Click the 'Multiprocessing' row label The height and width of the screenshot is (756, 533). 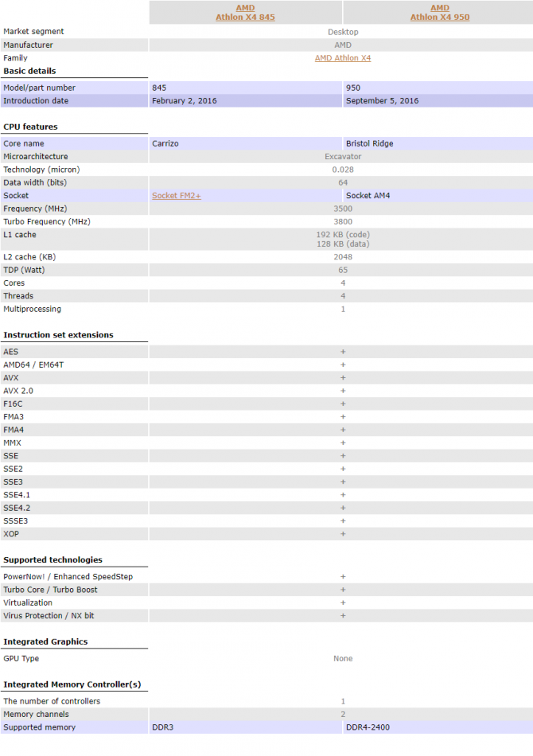(x=33, y=309)
